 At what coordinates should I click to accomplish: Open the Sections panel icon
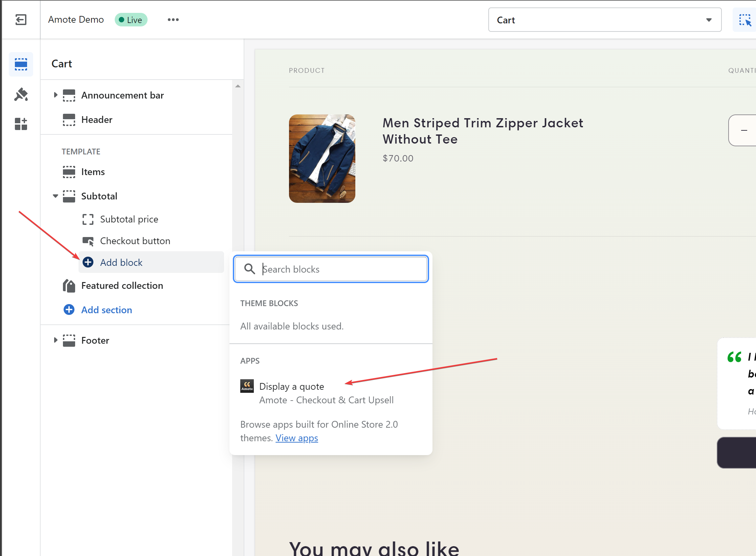pyautogui.click(x=21, y=64)
